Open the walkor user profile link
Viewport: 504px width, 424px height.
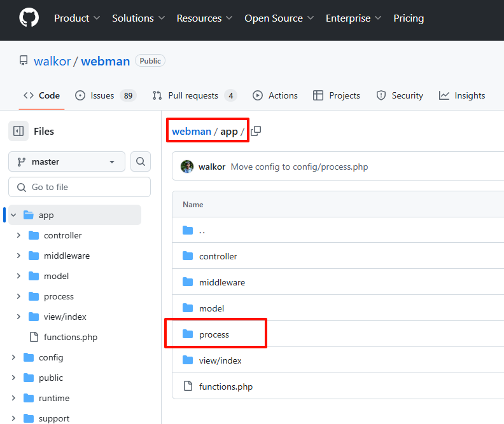pos(52,61)
